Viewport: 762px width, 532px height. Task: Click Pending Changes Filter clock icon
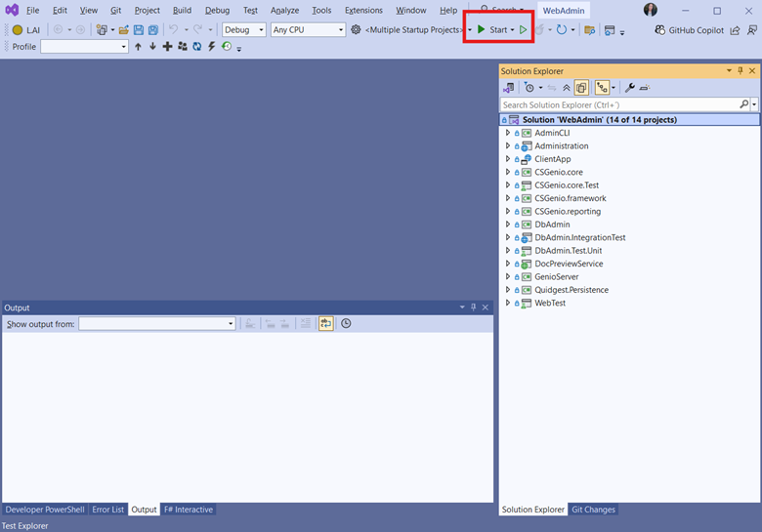tap(529, 88)
